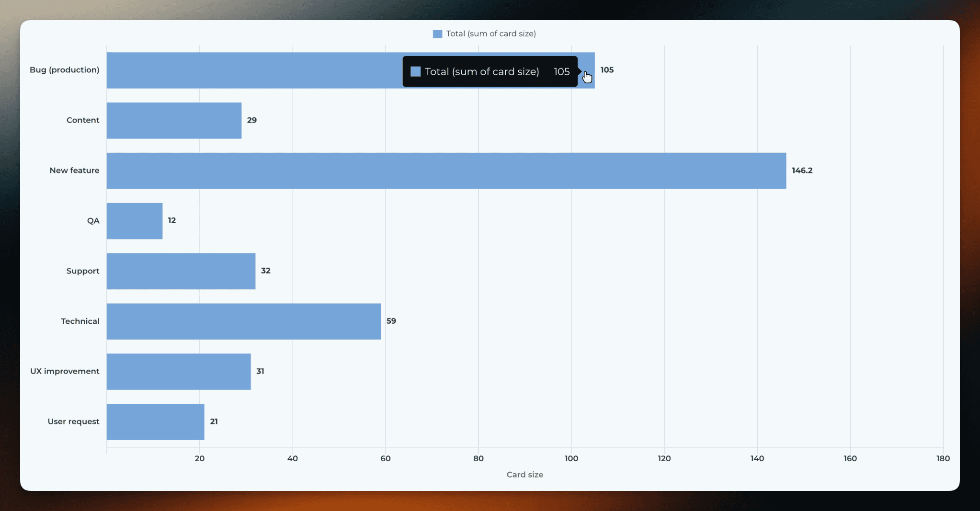Select the User request bar

point(156,422)
